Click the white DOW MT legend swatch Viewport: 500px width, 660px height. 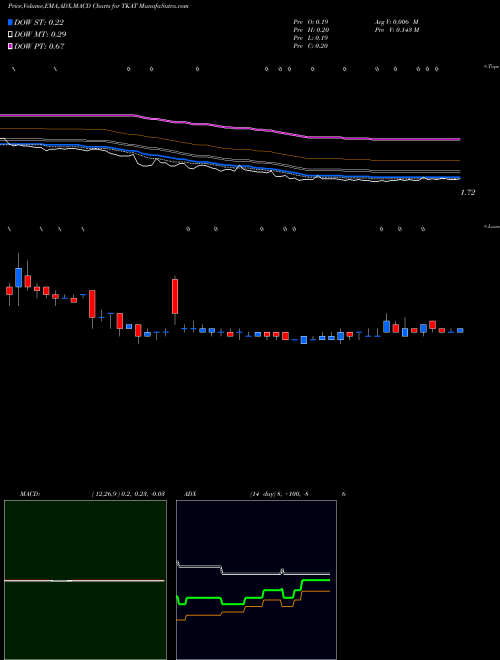[x=10, y=34]
